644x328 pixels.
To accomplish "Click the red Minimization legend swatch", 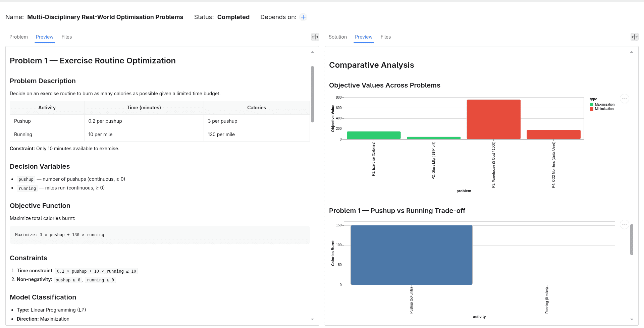I will point(592,109).
